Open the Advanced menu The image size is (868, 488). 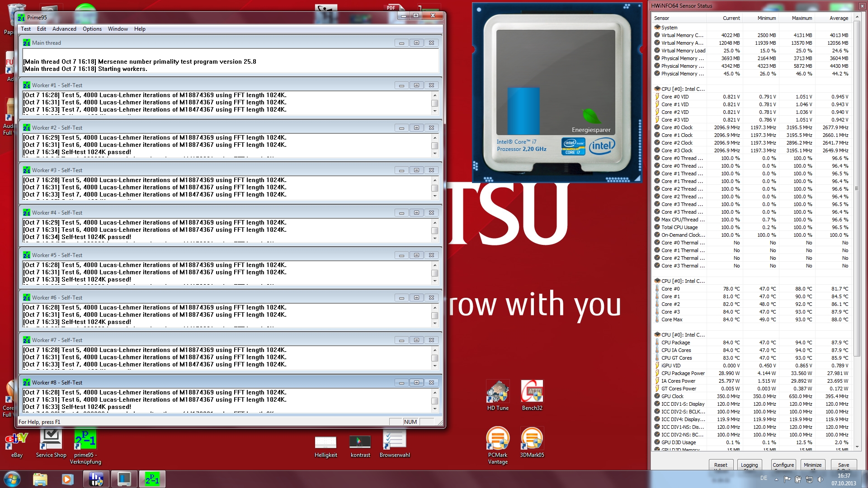[x=64, y=29]
